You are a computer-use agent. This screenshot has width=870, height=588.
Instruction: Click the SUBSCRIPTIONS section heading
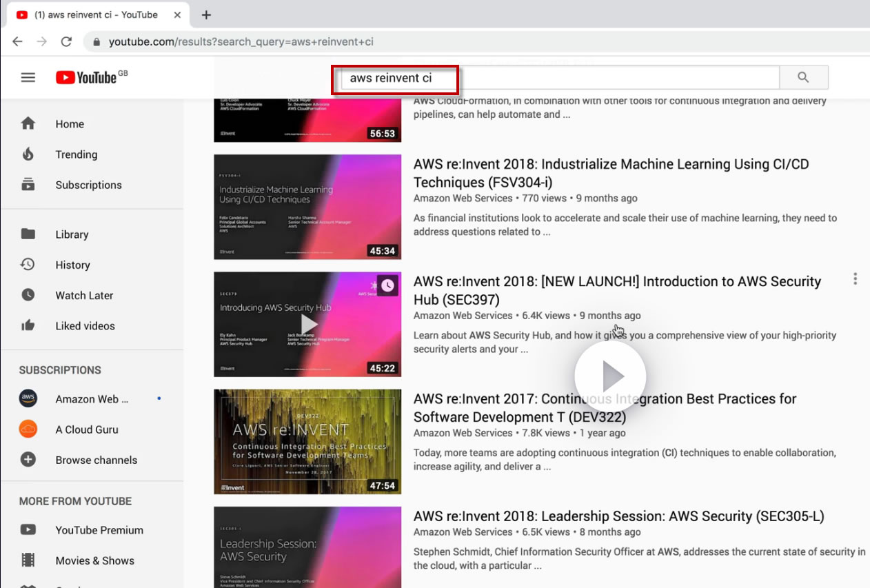[60, 370]
